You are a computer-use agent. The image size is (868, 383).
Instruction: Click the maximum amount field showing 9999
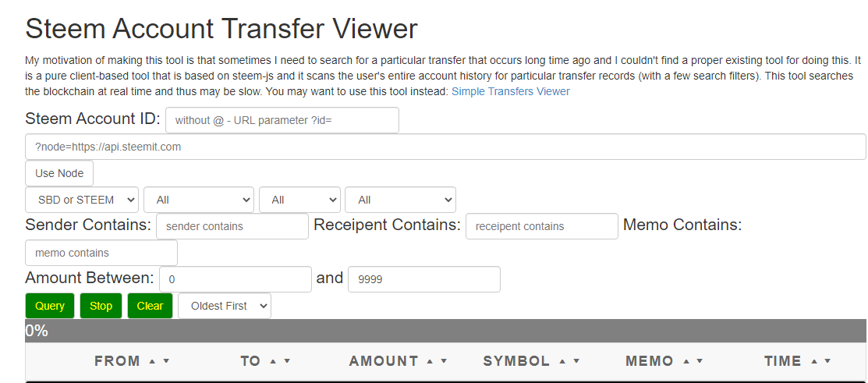tap(424, 279)
